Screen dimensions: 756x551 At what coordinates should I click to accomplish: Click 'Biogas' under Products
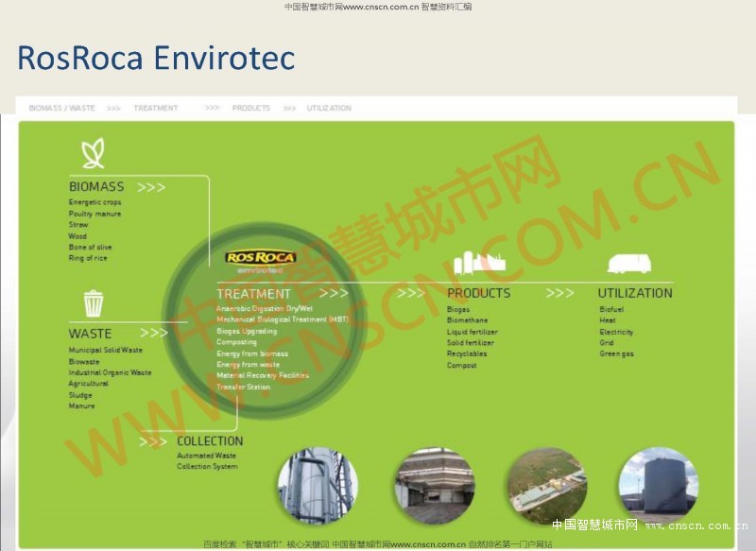pos(458,309)
